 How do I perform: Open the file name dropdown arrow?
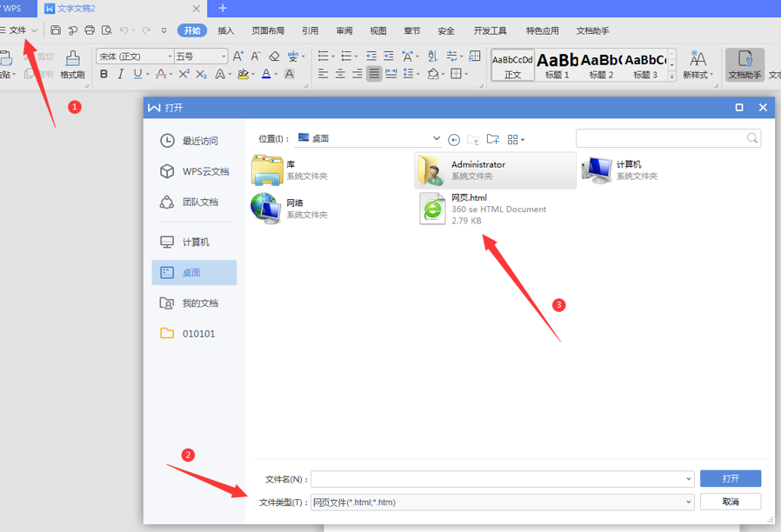[688, 479]
